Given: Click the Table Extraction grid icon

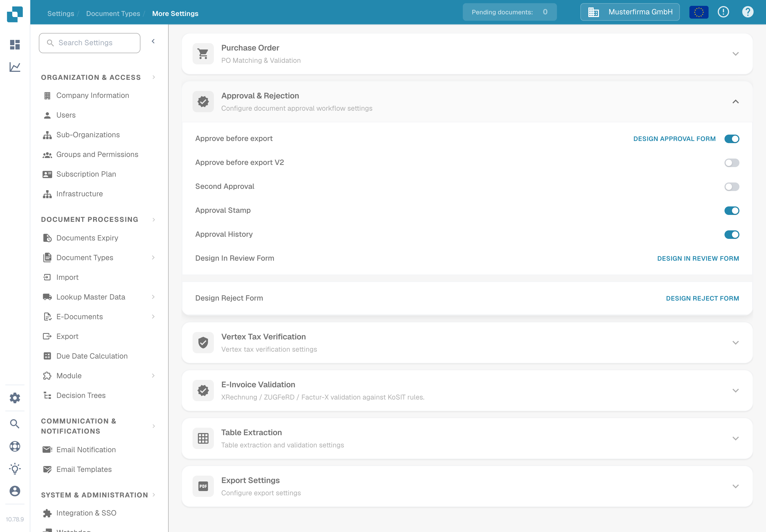Looking at the screenshot, I should [203, 438].
